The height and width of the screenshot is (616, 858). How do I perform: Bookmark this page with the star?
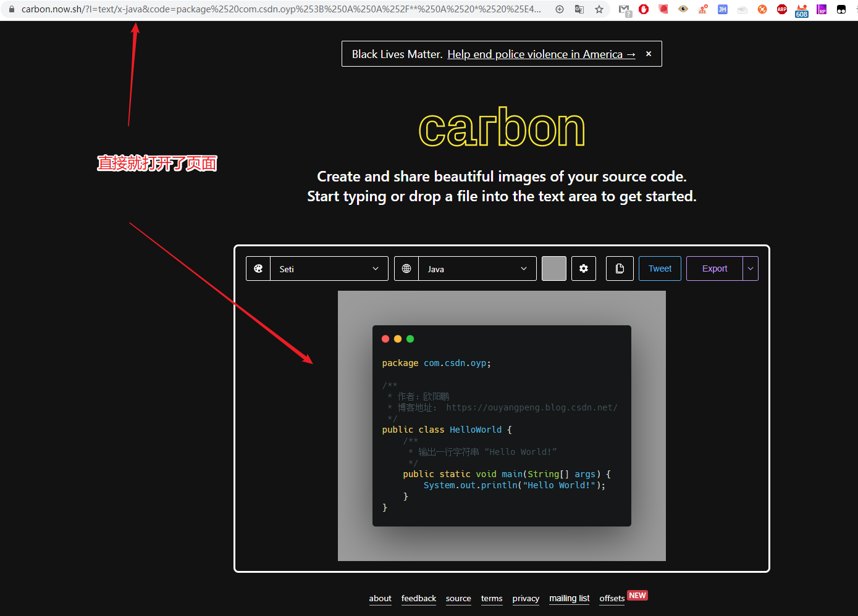[599, 9]
